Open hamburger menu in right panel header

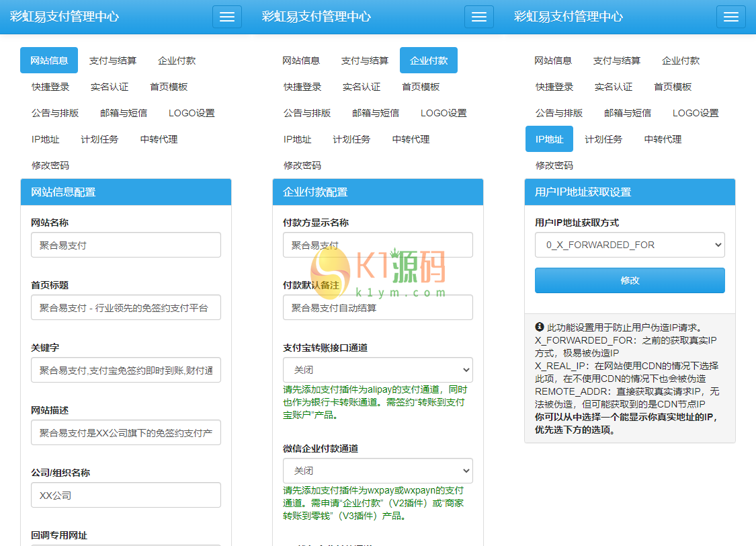[x=731, y=17]
